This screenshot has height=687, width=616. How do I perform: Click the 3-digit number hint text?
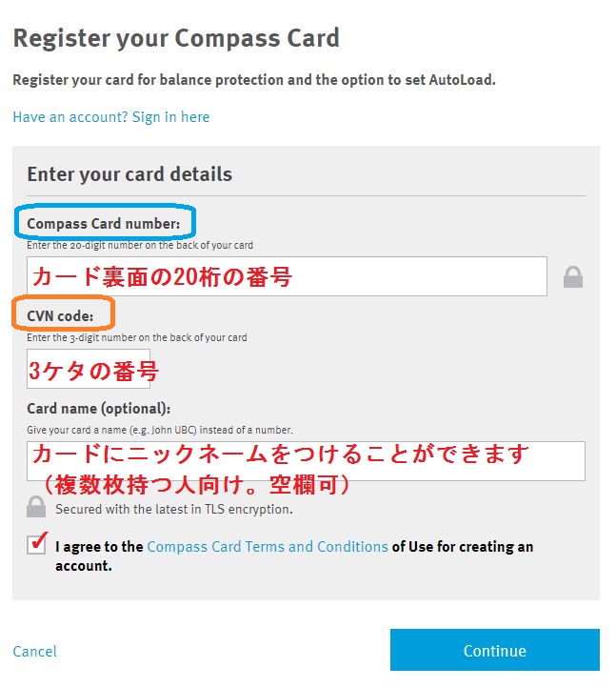point(137,337)
